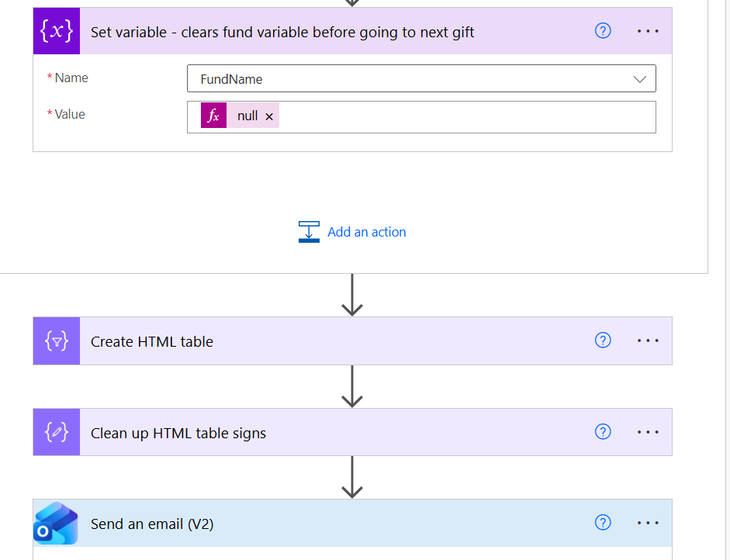
Task: Click the Value field label
Action: coord(70,114)
